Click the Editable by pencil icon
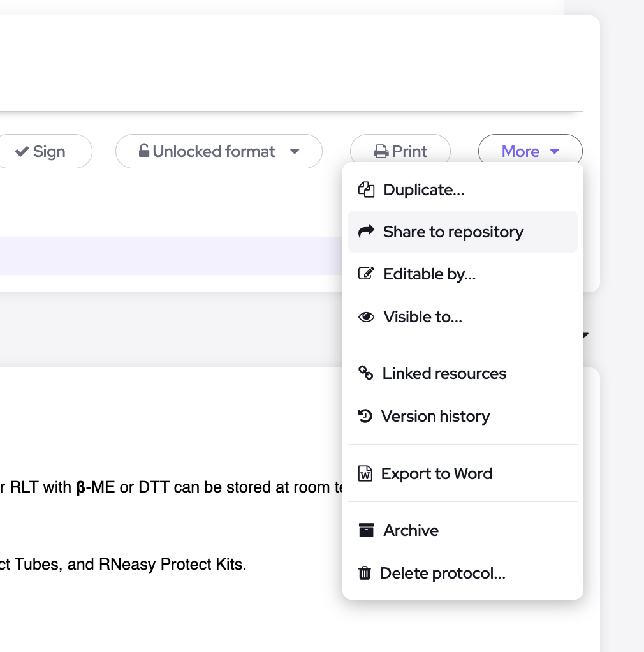Image resolution: width=644 pixels, height=652 pixels. point(366,274)
